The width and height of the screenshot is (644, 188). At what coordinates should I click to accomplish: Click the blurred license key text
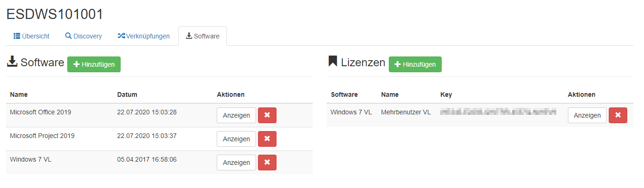(498, 112)
